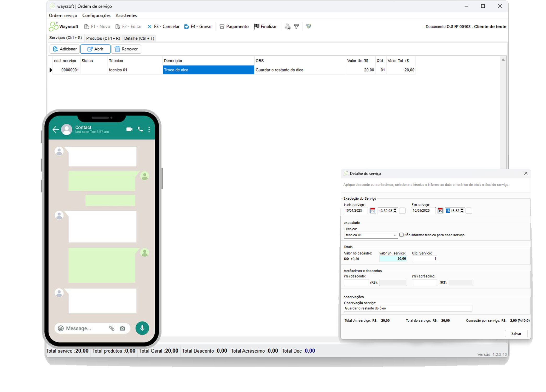Image resolution: width=546 pixels, height=392 pixels.
Task: Click the Adicionar button
Action: [x=65, y=49]
